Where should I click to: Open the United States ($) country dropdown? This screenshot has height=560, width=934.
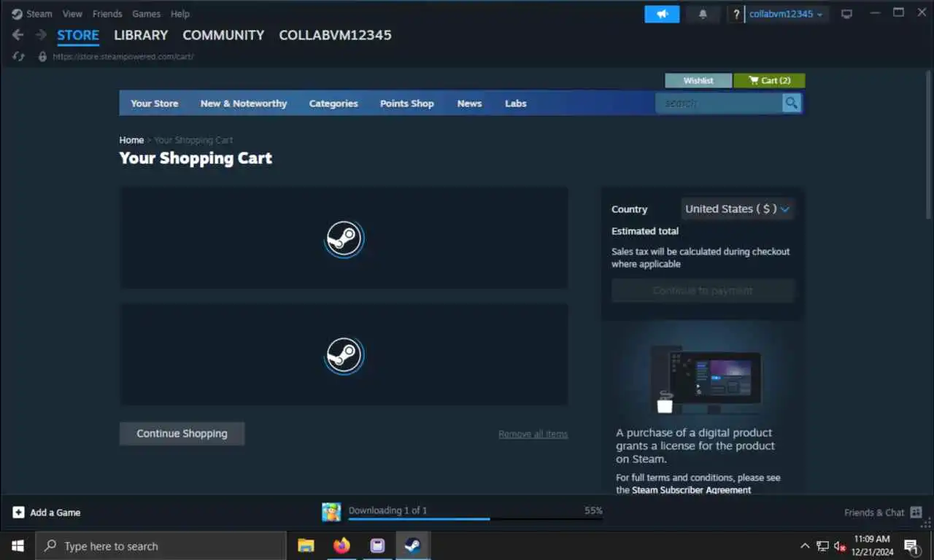tap(737, 209)
